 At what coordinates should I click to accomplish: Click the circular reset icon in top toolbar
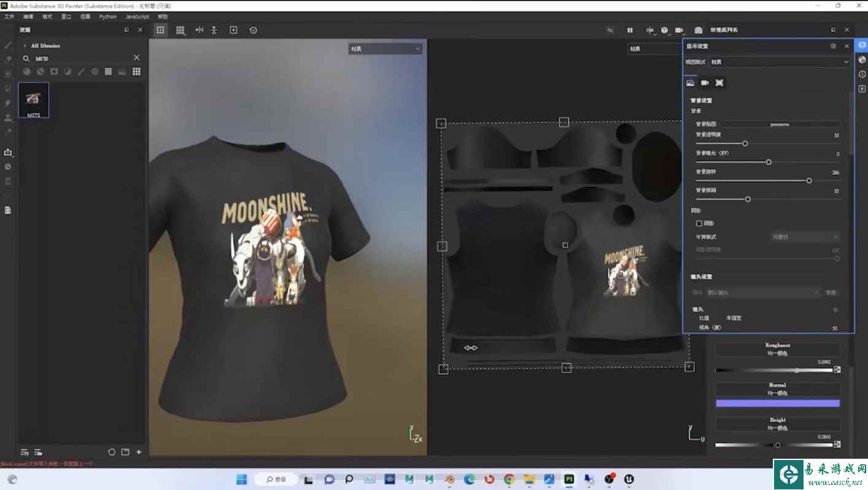253,29
